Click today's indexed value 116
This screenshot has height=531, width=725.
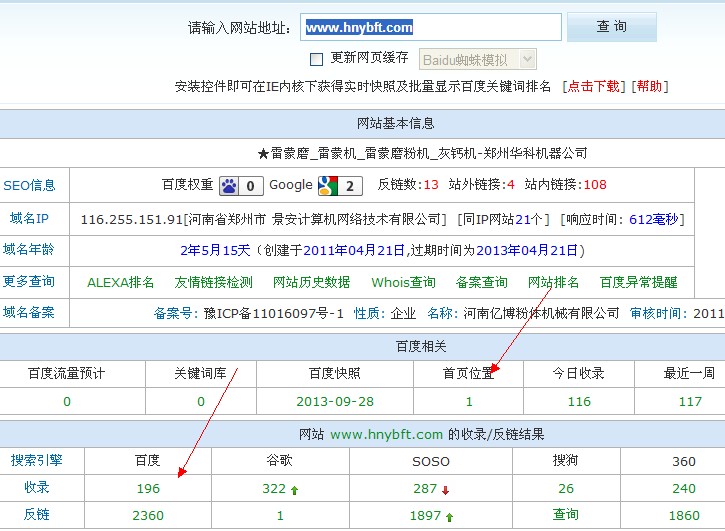(x=579, y=401)
